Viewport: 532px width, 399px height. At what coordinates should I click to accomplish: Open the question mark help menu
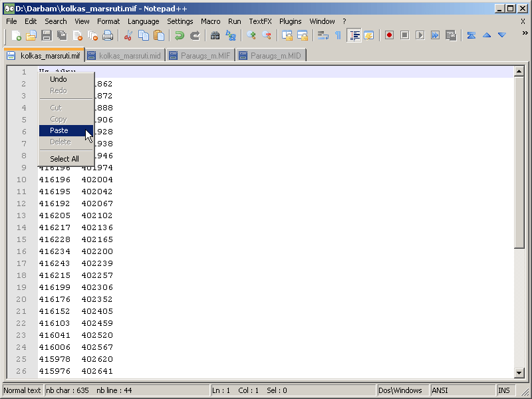pyautogui.click(x=344, y=21)
